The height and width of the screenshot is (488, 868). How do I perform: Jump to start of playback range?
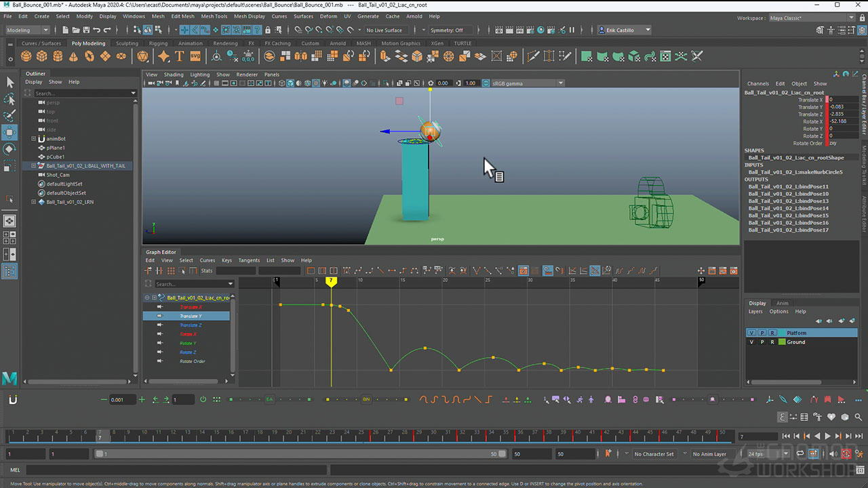point(785,436)
